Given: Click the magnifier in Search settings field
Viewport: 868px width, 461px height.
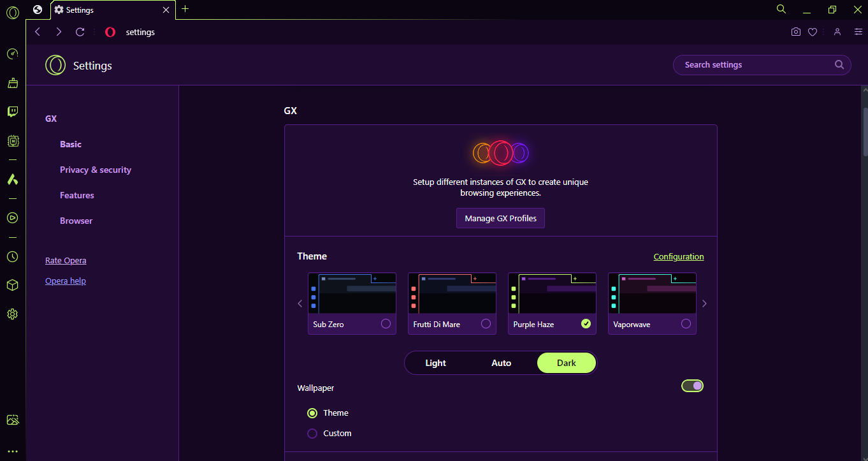Looking at the screenshot, I should [x=840, y=64].
